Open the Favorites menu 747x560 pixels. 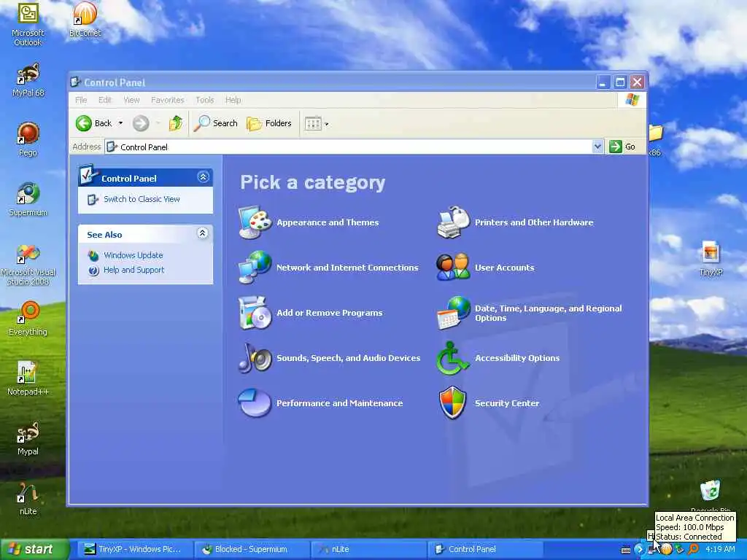click(167, 100)
